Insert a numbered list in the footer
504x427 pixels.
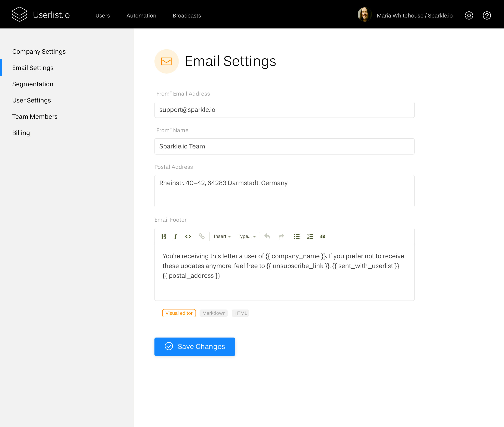click(310, 236)
